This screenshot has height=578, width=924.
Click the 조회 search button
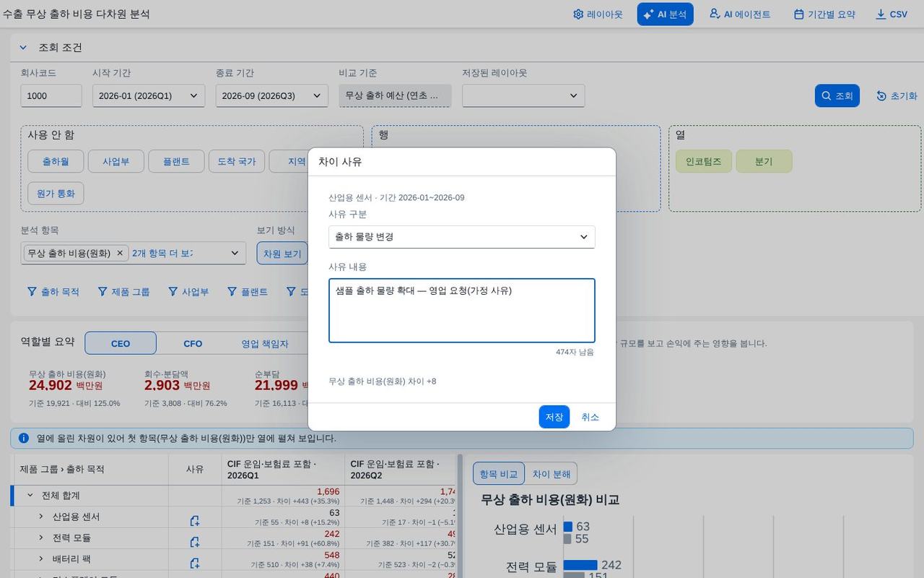[837, 95]
